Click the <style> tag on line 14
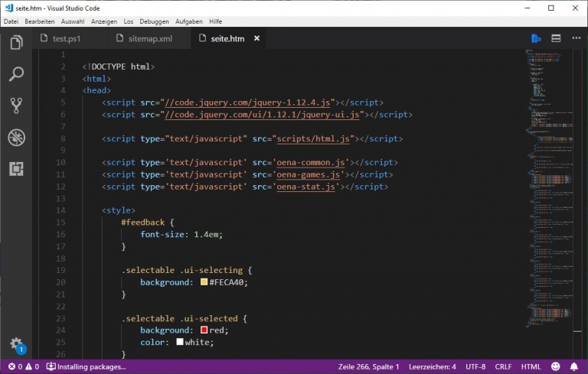 point(119,210)
